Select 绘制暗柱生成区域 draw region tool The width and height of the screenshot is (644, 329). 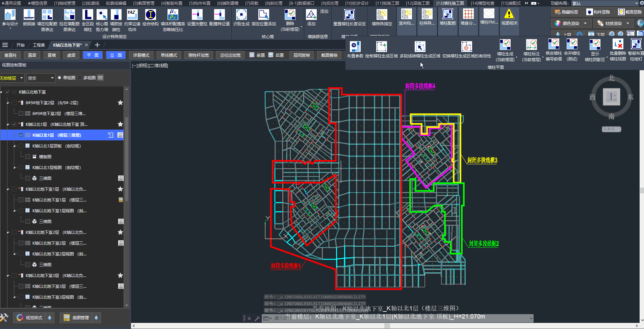(381, 47)
